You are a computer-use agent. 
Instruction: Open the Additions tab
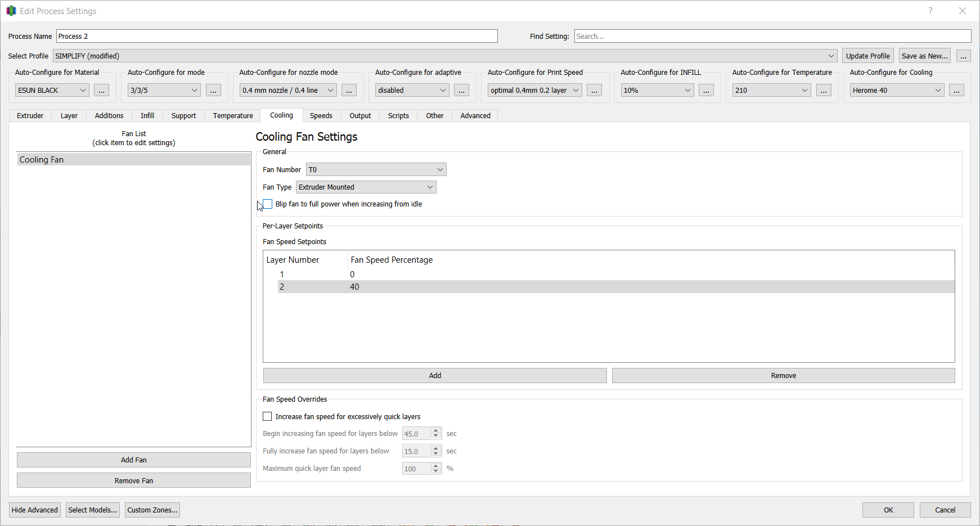109,115
